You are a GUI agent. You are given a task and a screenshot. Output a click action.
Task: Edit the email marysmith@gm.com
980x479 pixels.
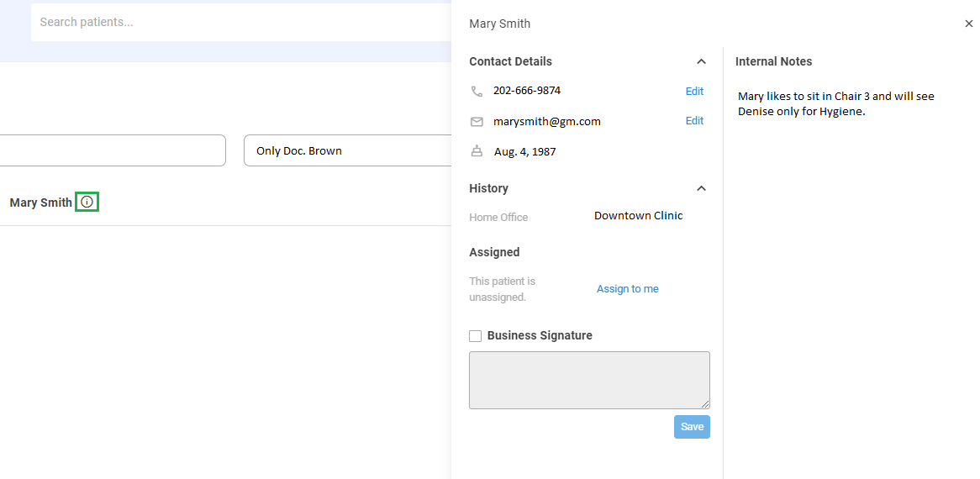pos(694,121)
